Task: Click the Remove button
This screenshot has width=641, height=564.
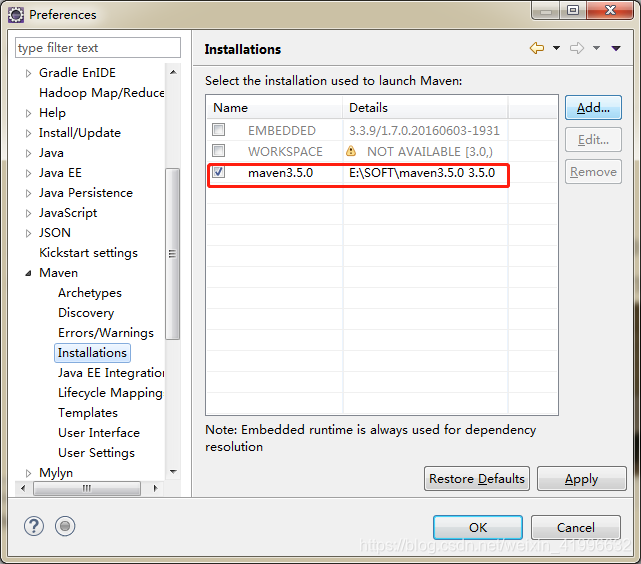Action: pyautogui.click(x=593, y=172)
